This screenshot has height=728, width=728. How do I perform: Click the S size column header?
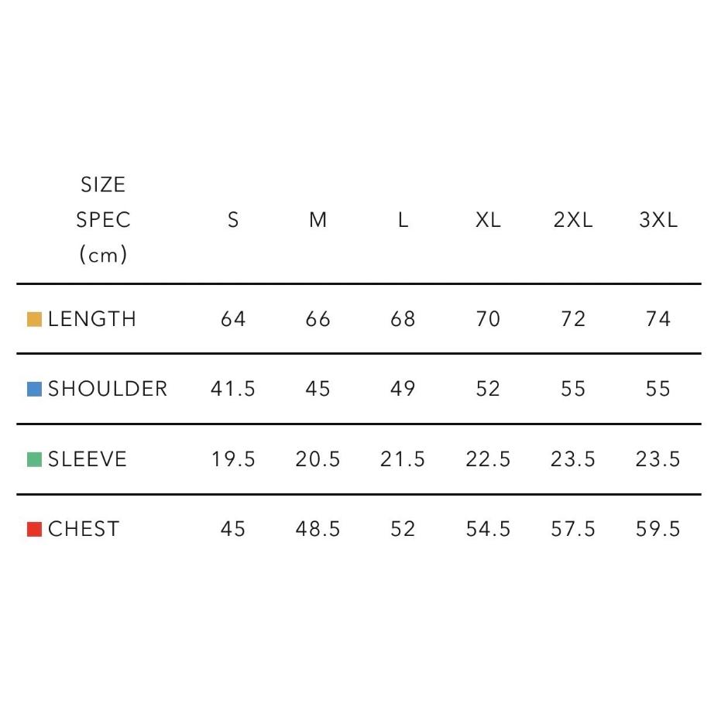click(233, 220)
